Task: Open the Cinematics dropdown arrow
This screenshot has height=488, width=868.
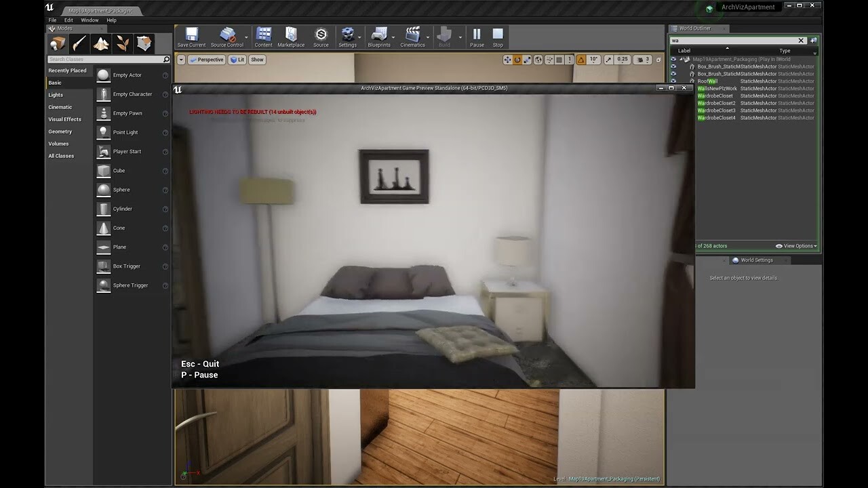Action: tap(428, 37)
